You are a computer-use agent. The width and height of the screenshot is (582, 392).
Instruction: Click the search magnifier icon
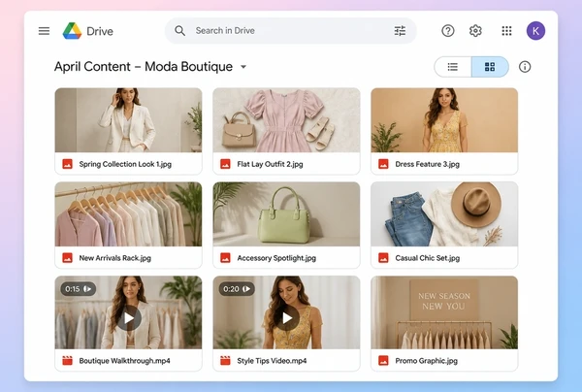coord(180,31)
